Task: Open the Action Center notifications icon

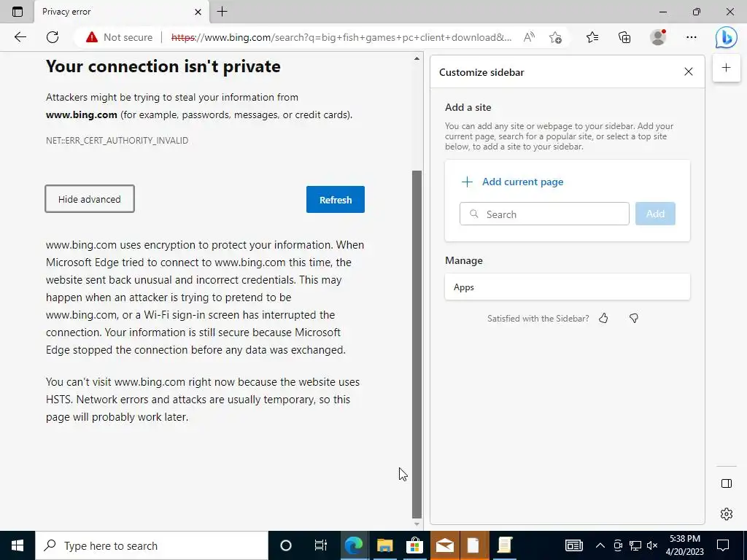Action: (723, 545)
